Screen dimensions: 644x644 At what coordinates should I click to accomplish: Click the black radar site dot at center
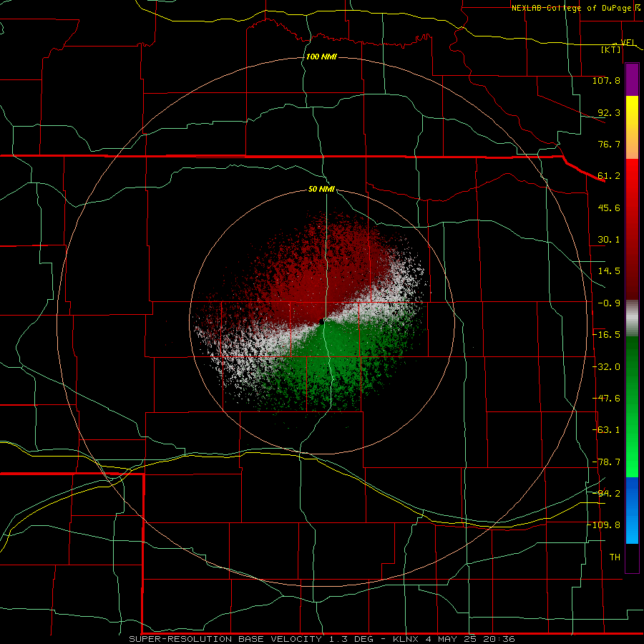click(x=321, y=321)
